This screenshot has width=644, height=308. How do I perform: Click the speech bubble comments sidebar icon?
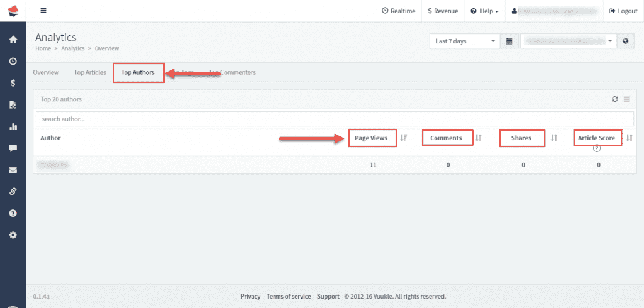pyautogui.click(x=13, y=148)
